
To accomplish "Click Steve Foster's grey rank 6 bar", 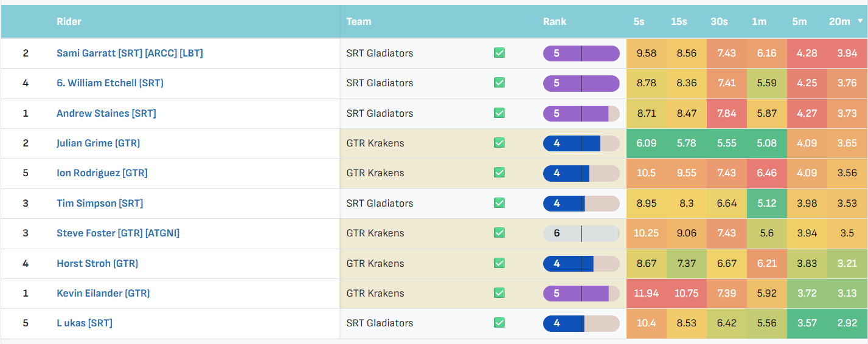I will pyautogui.click(x=581, y=233).
